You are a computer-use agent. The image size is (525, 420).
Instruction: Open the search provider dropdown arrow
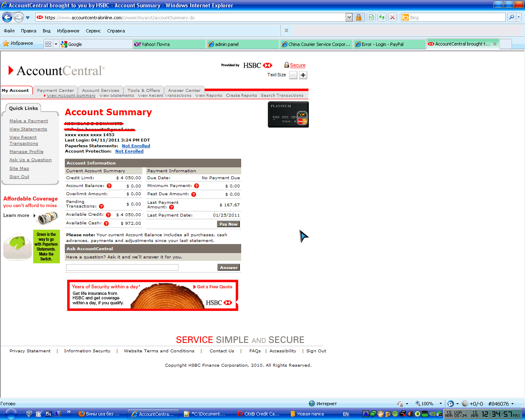point(518,17)
